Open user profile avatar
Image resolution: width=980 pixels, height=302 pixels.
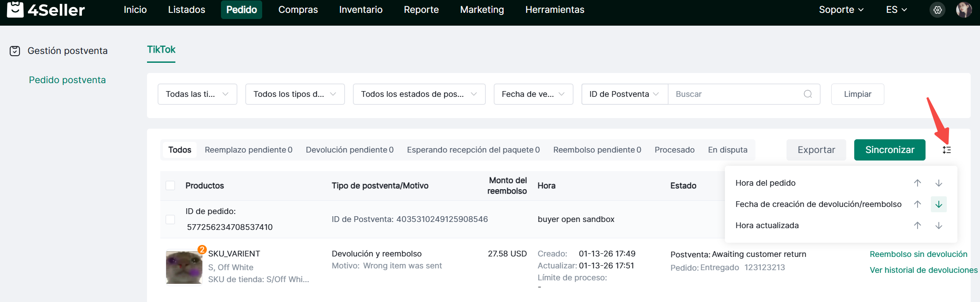[964, 10]
